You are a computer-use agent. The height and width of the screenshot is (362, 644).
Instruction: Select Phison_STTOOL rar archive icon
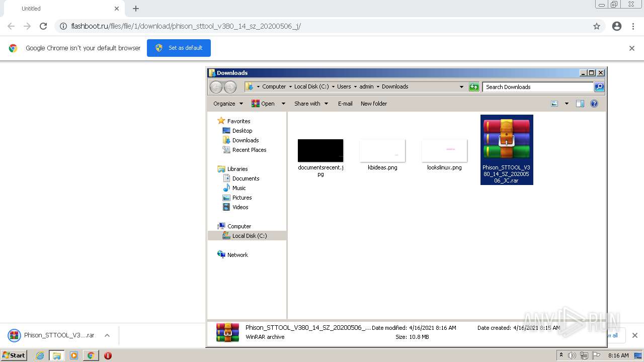pyautogui.click(x=507, y=140)
